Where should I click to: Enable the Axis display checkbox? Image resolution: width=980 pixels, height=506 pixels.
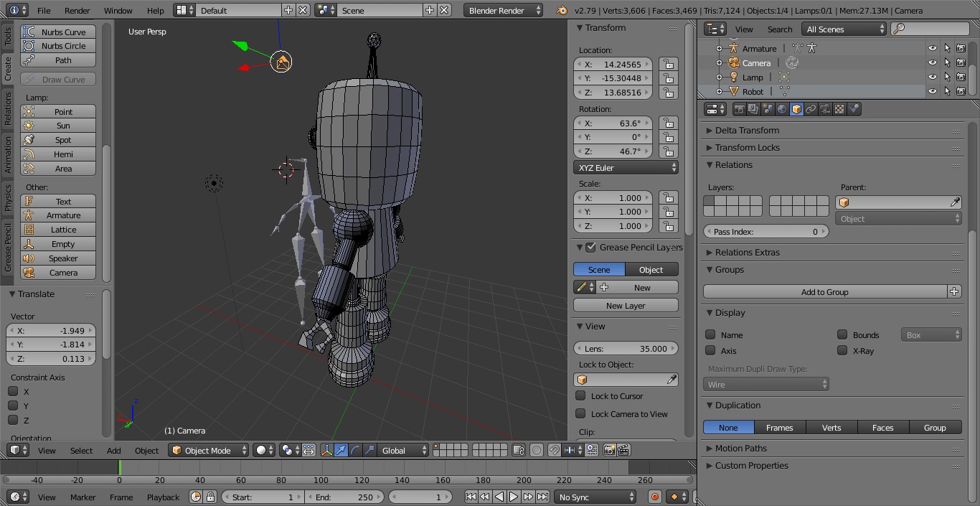[710, 350]
